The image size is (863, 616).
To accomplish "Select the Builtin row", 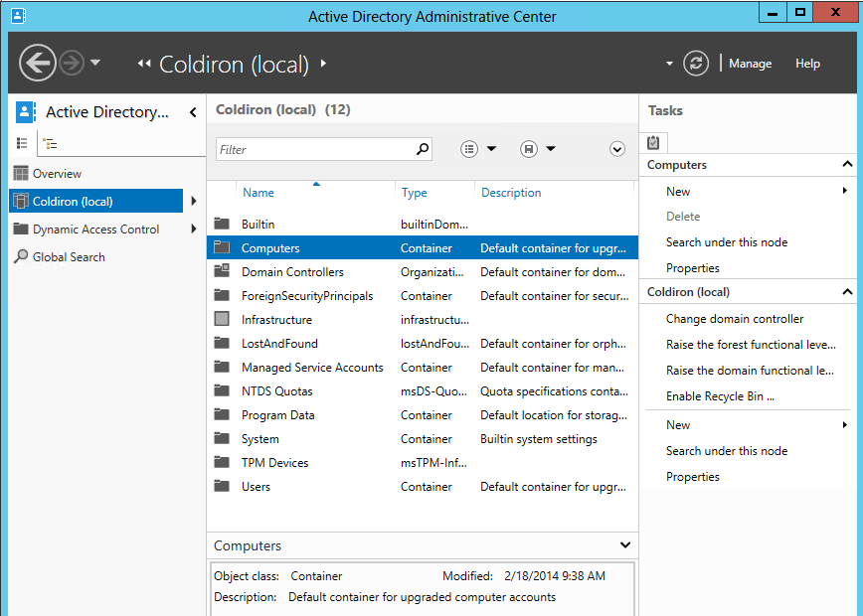I will [x=423, y=224].
